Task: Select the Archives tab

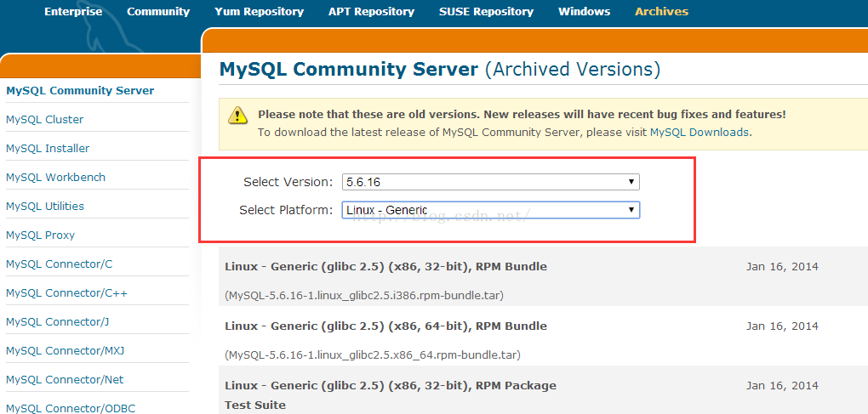Action: coord(661,12)
